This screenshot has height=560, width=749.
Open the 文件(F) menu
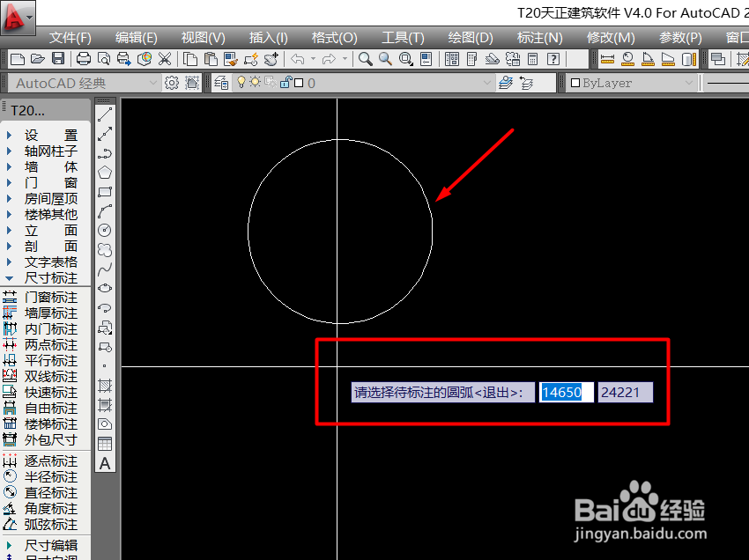[70, 38]
